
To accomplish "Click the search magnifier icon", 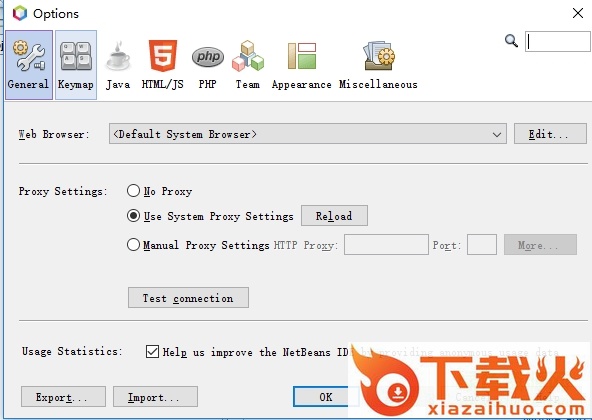I will point(511,40).
